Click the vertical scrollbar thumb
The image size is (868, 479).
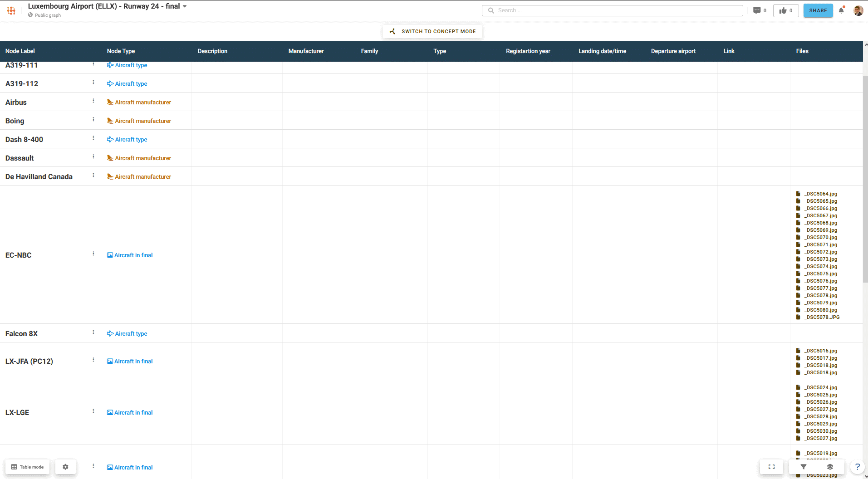coord(865,179)
